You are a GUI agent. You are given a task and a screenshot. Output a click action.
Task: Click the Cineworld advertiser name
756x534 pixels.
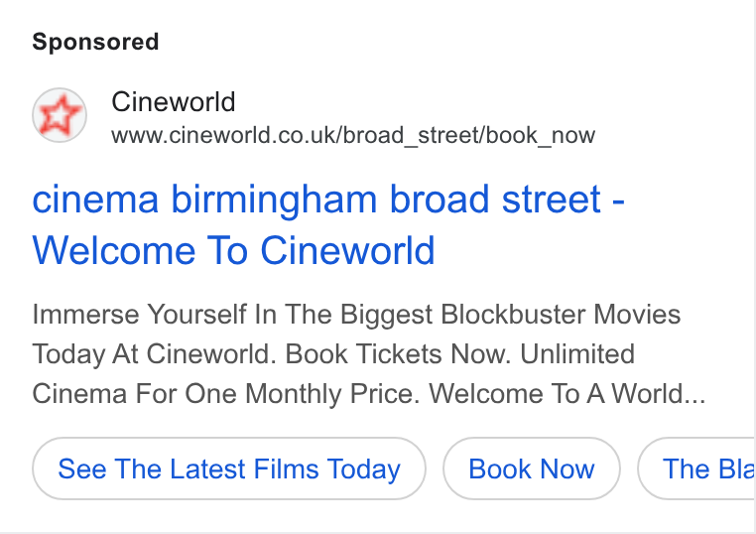click(173, 102)
